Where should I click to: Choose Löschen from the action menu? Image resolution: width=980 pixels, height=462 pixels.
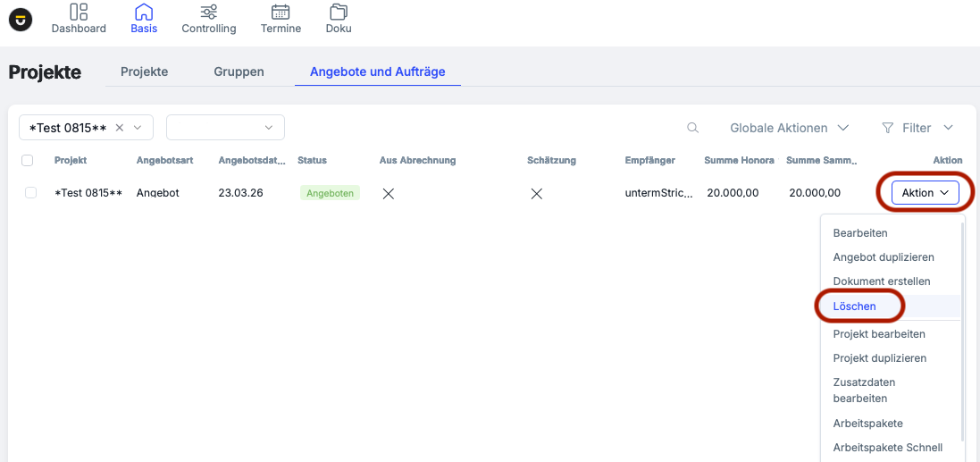point(854,306)
